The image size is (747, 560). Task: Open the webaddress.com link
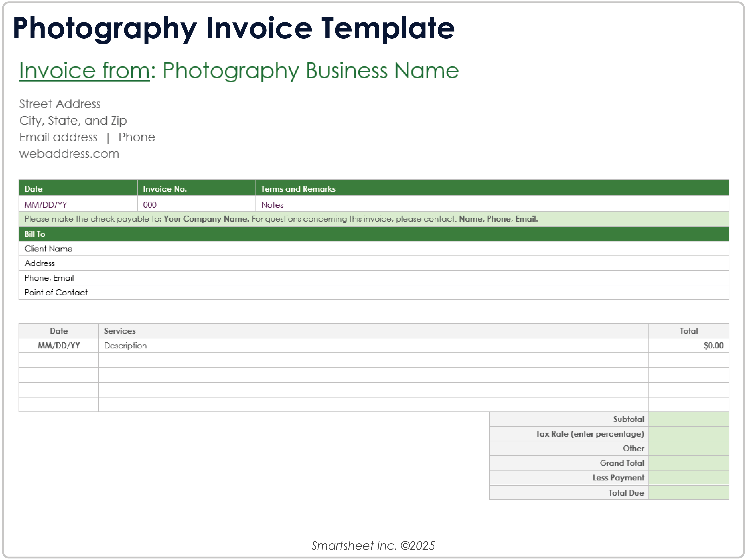point(69,154)
